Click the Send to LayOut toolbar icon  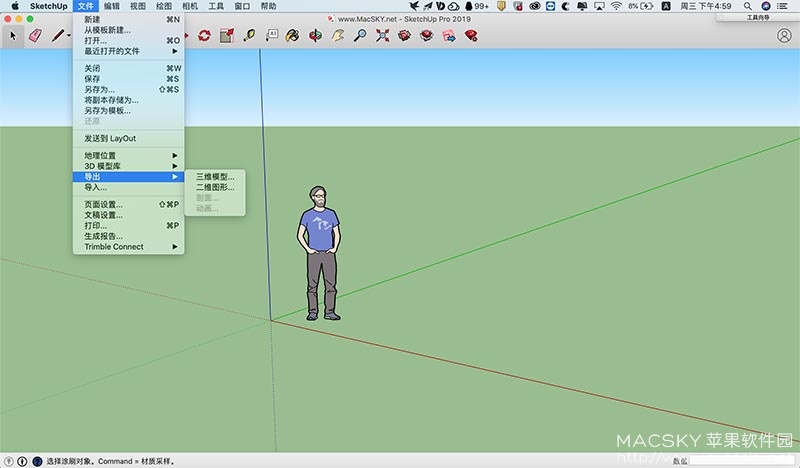click(449, 36)
